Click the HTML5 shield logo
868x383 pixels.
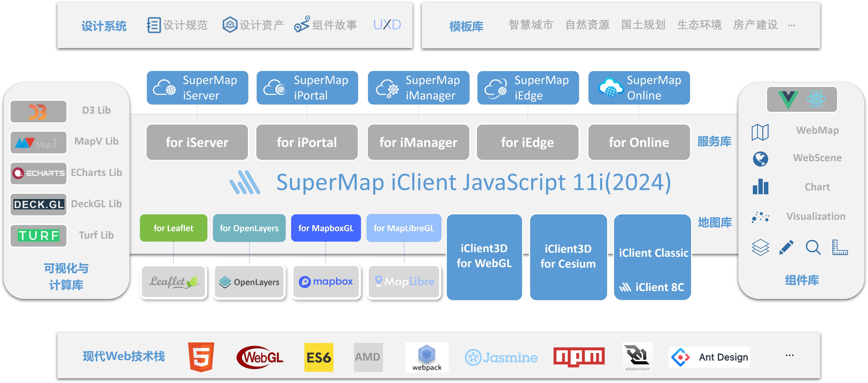(x=201, y=357)
